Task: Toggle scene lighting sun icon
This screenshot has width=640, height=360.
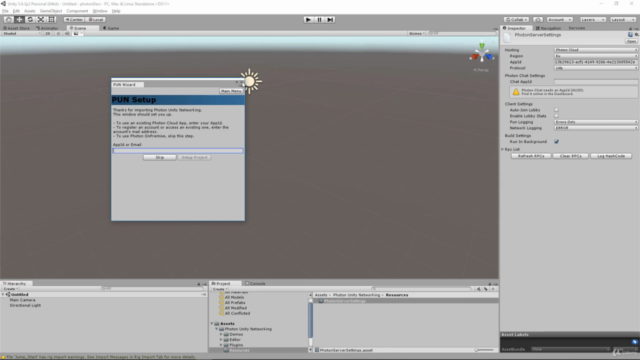Action: (58, 33)
